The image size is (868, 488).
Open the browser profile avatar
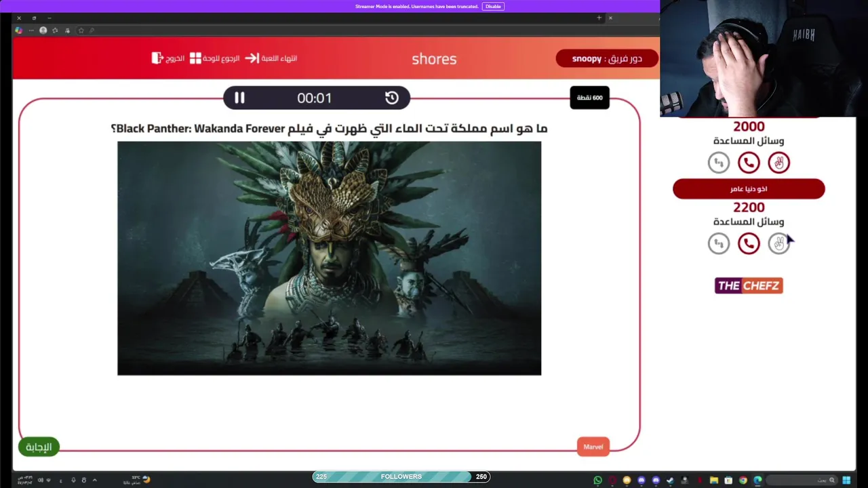tap(43, 30)
